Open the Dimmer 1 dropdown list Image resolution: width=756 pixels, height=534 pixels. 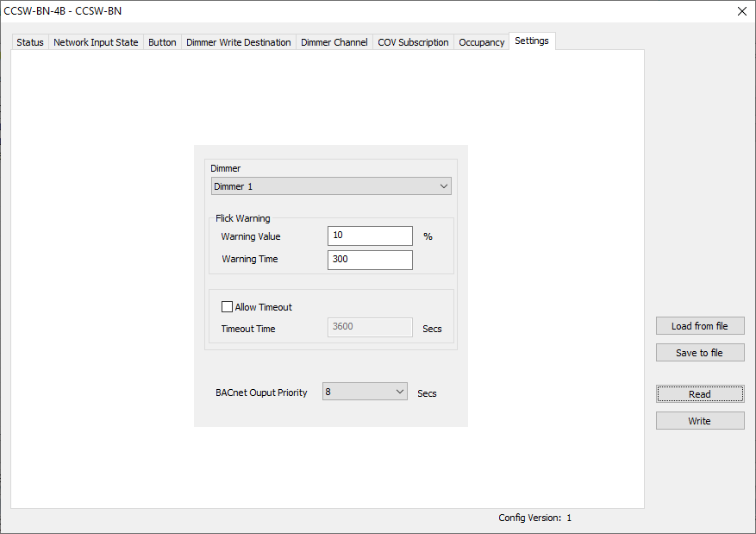[331, 186]
